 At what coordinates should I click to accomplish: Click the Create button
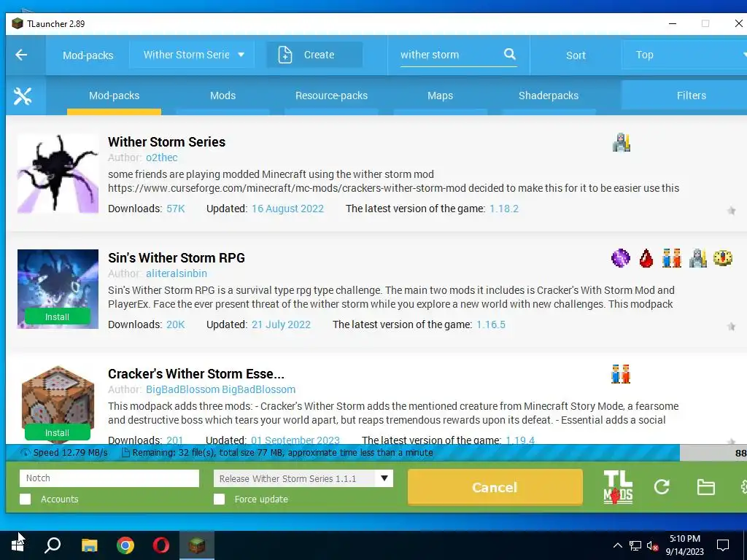[x=314, y=55]
